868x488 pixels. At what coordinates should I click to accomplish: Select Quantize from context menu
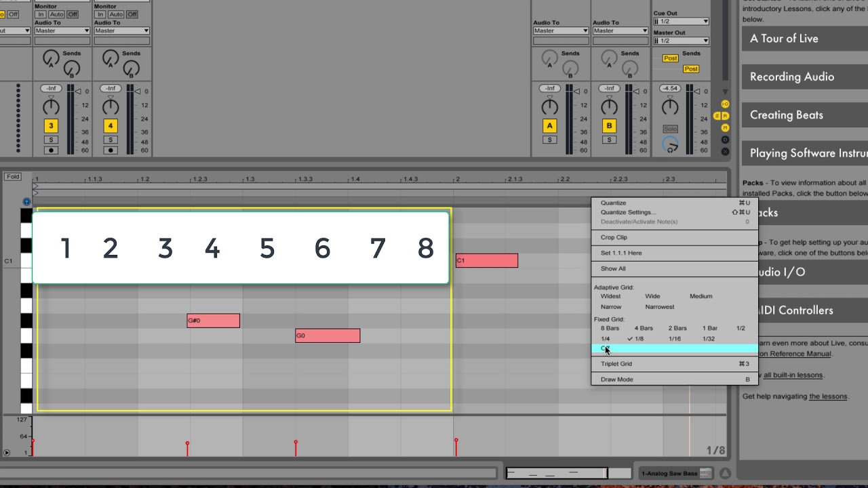pyautogui.click(x=675, y=203)
